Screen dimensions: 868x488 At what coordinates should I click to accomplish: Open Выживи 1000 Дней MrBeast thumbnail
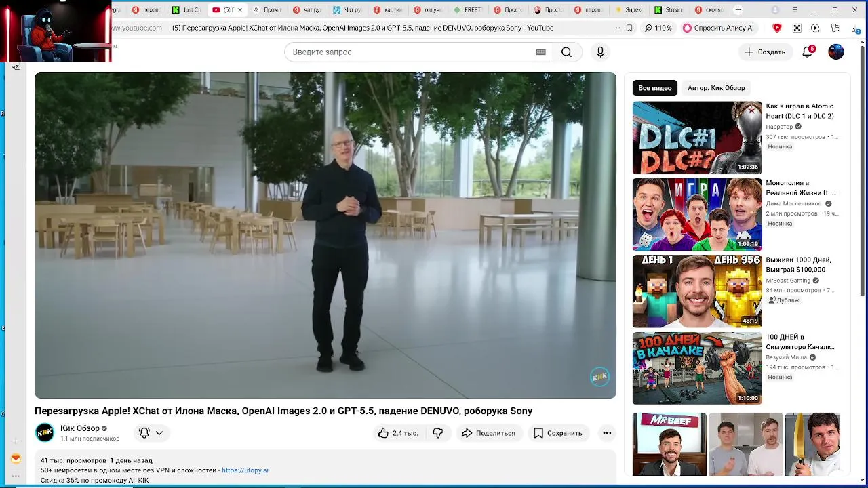click(x=697, y=291)
